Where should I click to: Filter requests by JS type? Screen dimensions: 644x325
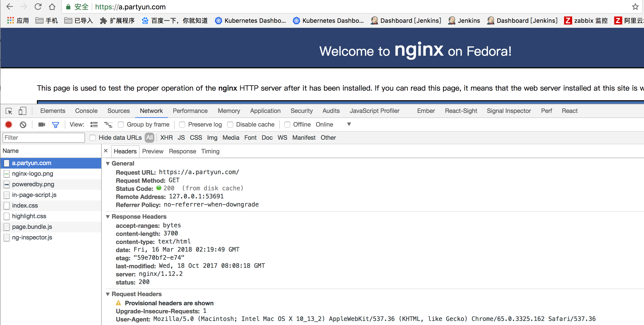[x=181, y=138]
